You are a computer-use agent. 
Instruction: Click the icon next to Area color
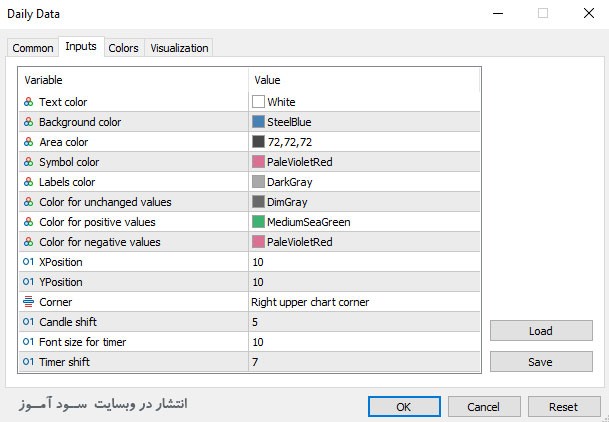coord(27,142)
